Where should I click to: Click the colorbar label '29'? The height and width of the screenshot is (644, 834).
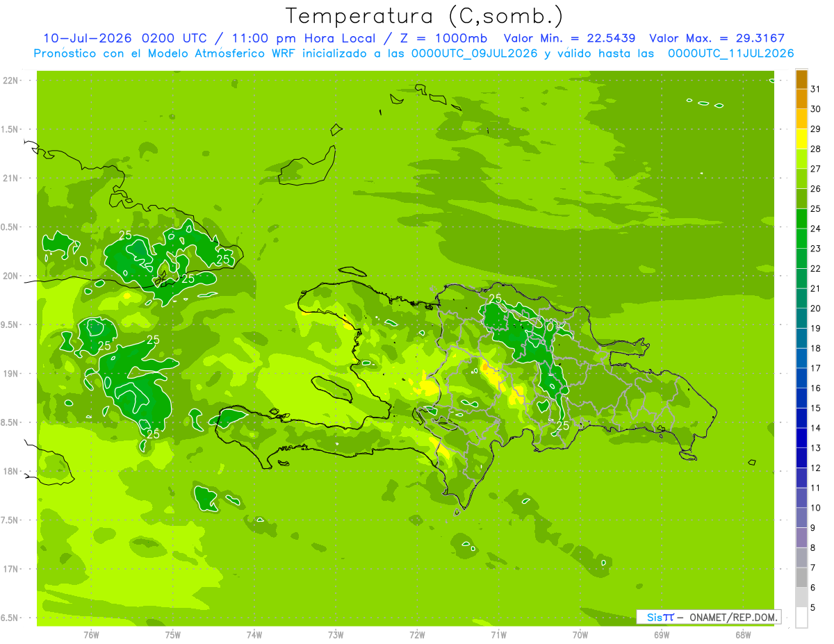[816, 129]
